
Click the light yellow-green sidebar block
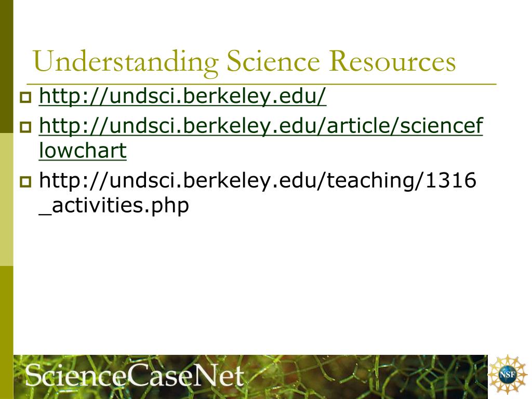6,199
